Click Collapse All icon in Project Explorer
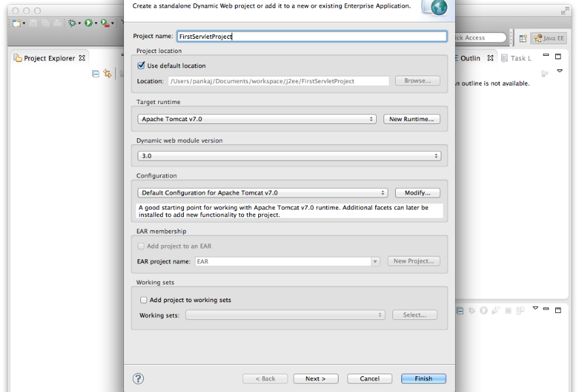Image resolution: width=579 pixels, height=392 pixels. coord(96,74)
